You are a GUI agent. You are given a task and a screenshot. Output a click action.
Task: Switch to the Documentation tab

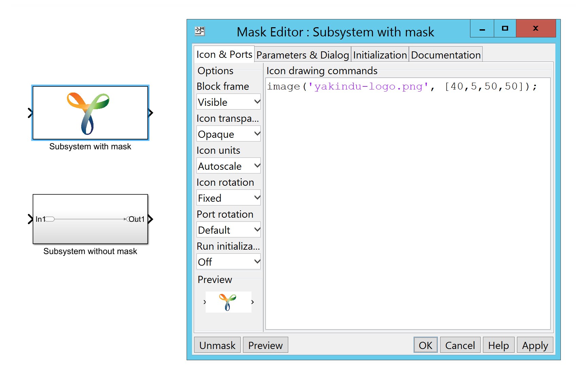pos(446,55)
